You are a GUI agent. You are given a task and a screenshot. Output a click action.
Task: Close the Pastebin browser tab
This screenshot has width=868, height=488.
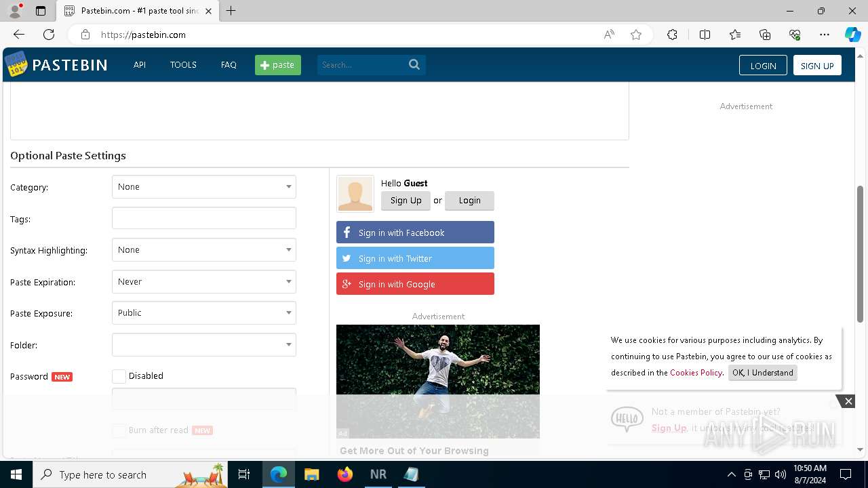coord(209,11)
